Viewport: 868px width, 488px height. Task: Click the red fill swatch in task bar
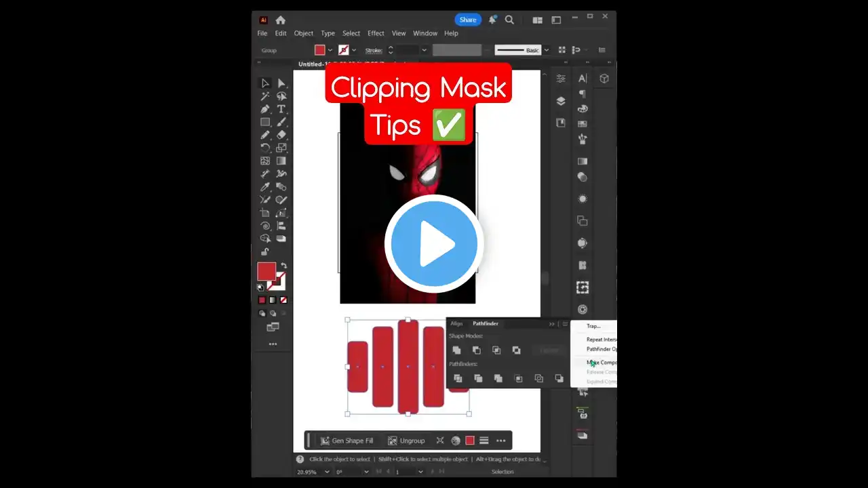469,441
